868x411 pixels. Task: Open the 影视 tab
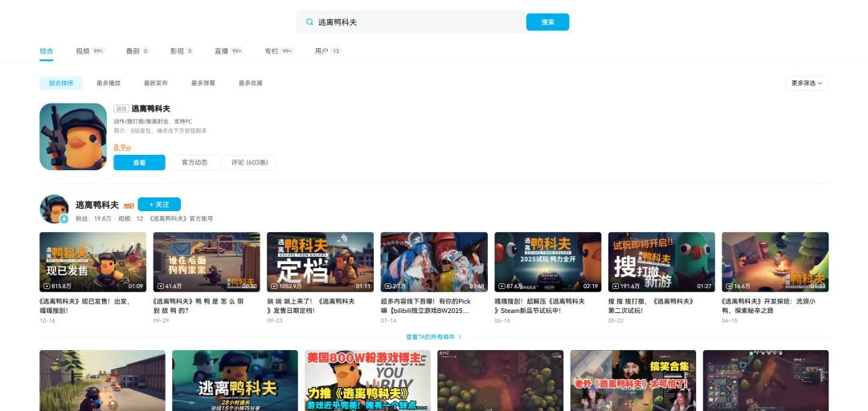pyautogui.click(x=182, y=51)
